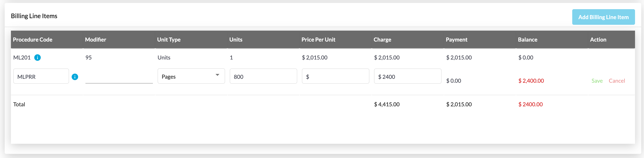Image resolution: width=644 pixels, height=158 pixels.
Task: Click info icon beside MLPRR code field
Action: click(x=75, y=77)
